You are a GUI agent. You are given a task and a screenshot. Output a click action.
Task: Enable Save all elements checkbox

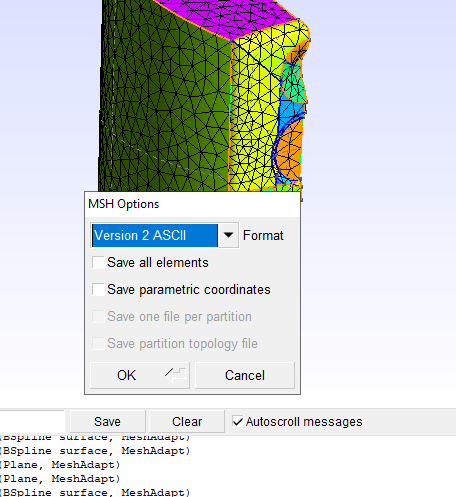(x=98, y=263)
